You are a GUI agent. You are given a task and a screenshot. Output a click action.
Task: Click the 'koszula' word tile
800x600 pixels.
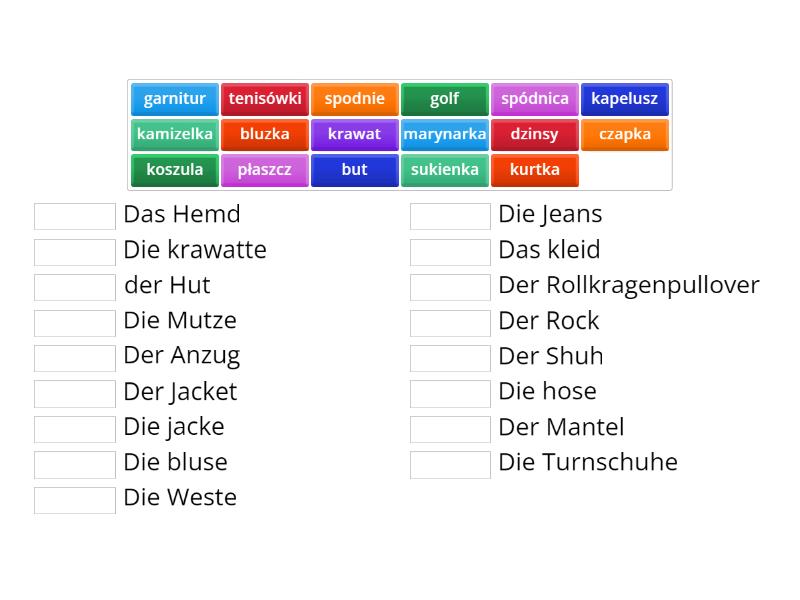pyautogui.click(x=175, y=170)
